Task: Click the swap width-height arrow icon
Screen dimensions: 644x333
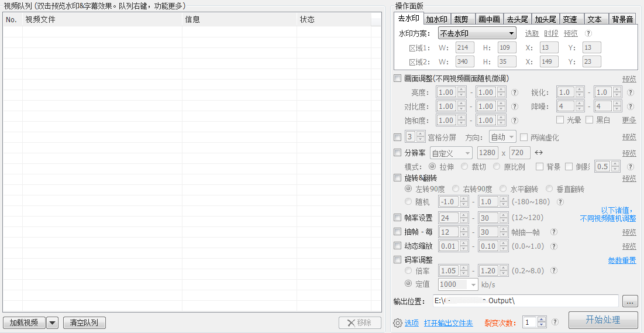Action: click(x=539, y=153)
